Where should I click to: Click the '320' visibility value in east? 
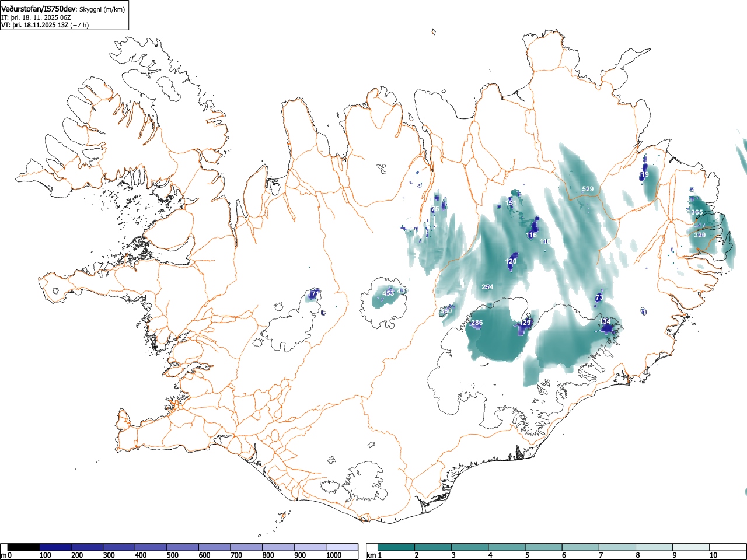tap(700, 235)
